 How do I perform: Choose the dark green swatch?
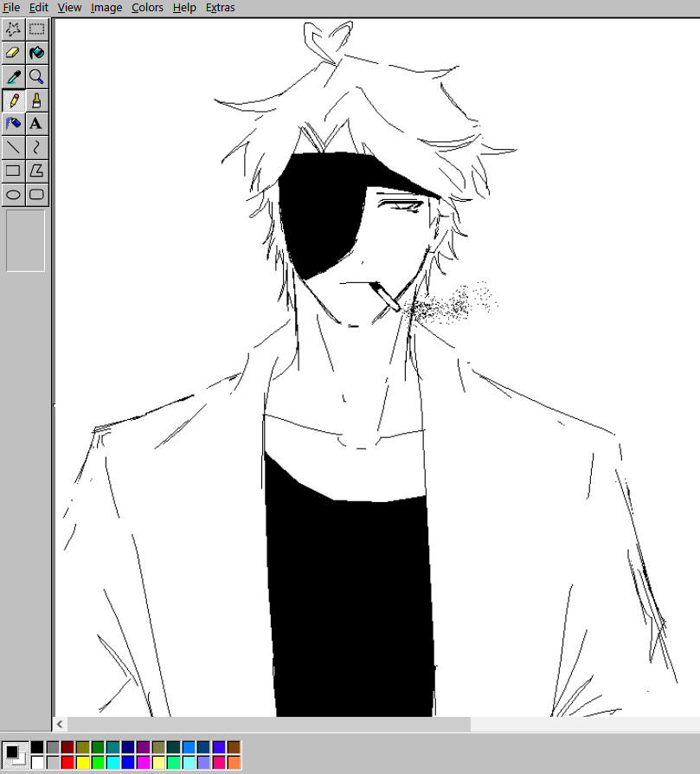[x=98, y=747]
